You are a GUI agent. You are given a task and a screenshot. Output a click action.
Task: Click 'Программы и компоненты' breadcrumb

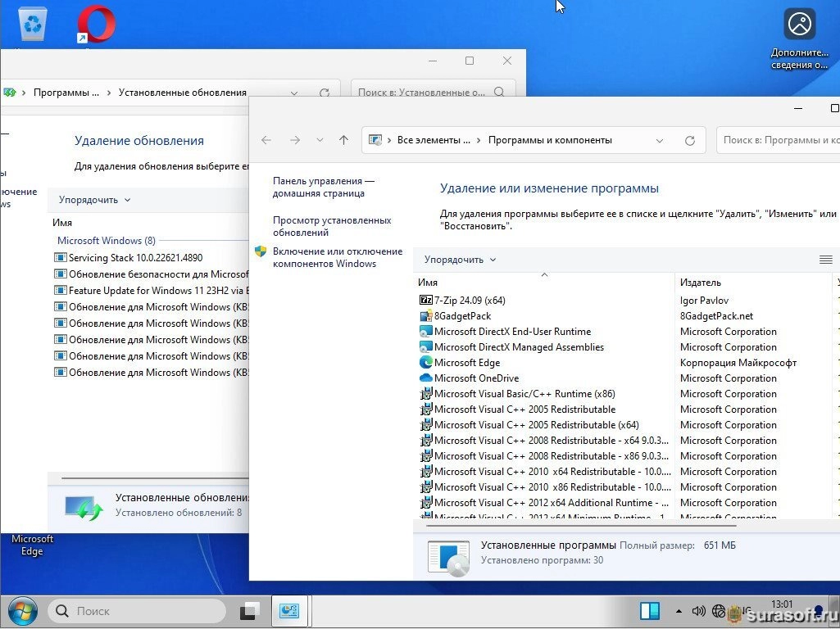coord(550,140)
